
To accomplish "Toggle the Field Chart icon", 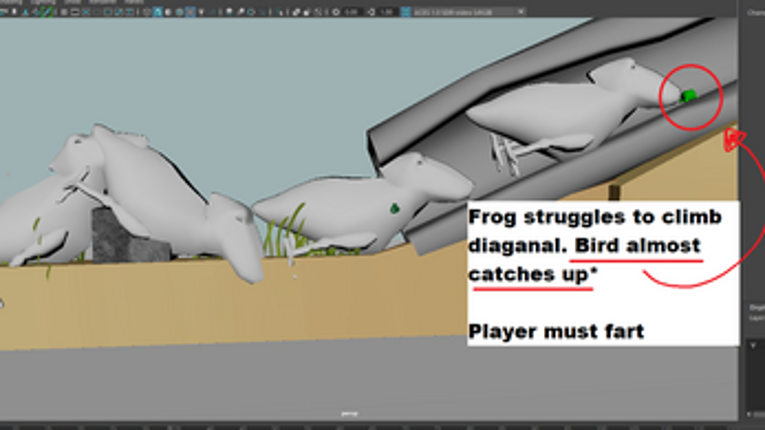I will pos(107,12).
